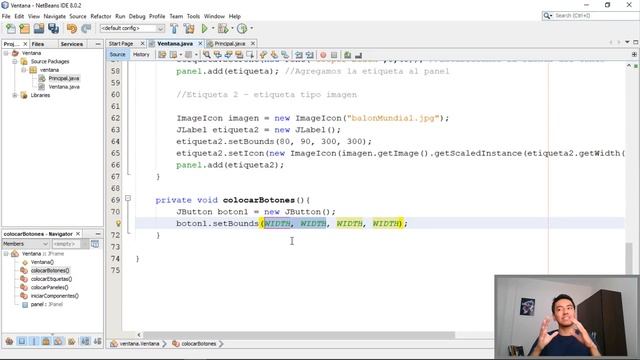Click the Stop Macro Recording icon
Image resolution: width=640 pixels, height=360 pixels.
pos(334,55)
